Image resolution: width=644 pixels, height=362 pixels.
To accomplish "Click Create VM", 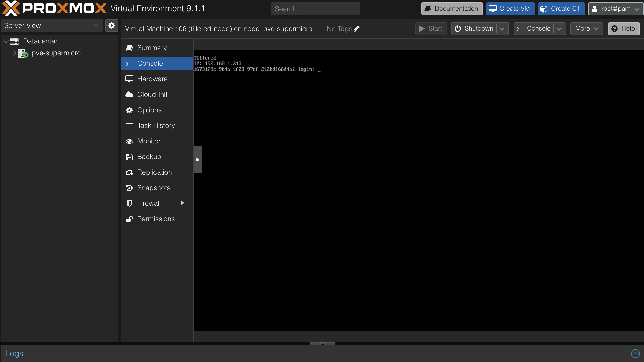I will 510,9.
